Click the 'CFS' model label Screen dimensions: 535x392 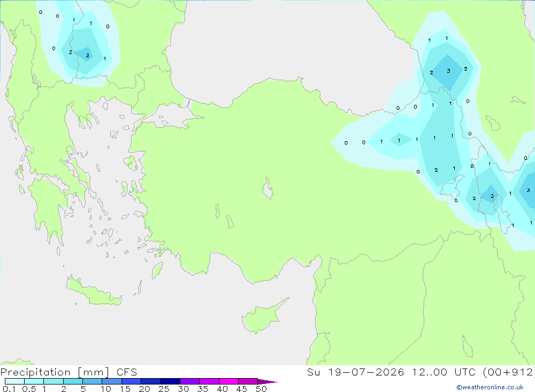pyautogui.click(x=127, y=372)
